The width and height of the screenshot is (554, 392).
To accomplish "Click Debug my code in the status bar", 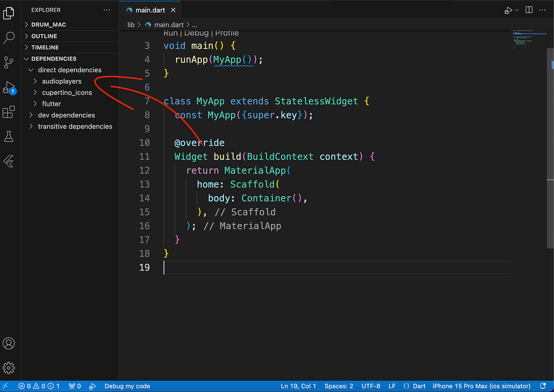I will click(127, 386).
